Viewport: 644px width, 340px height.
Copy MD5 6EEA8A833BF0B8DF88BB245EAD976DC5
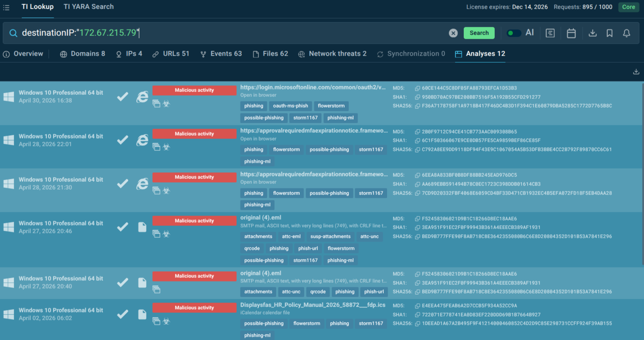click(x=417, y=175)
